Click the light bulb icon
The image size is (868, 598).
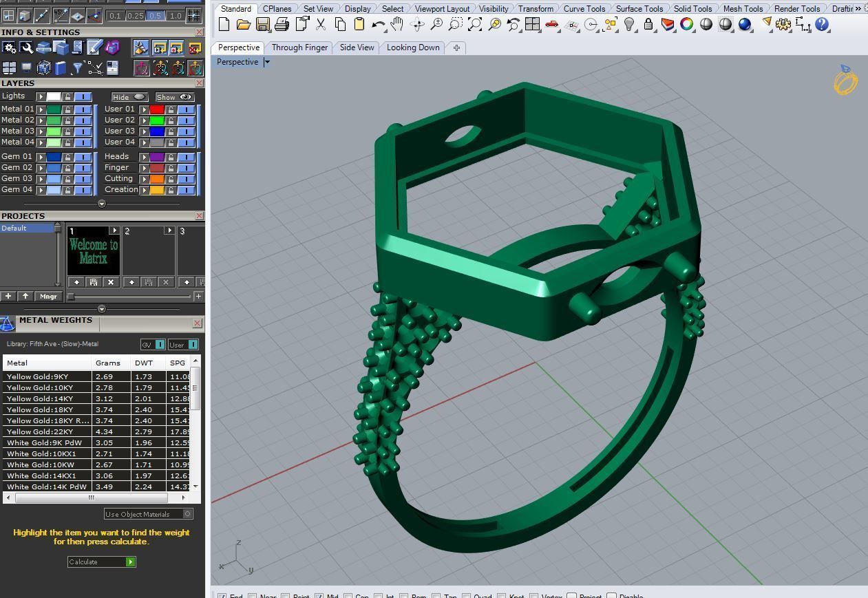tap(629, 25)
